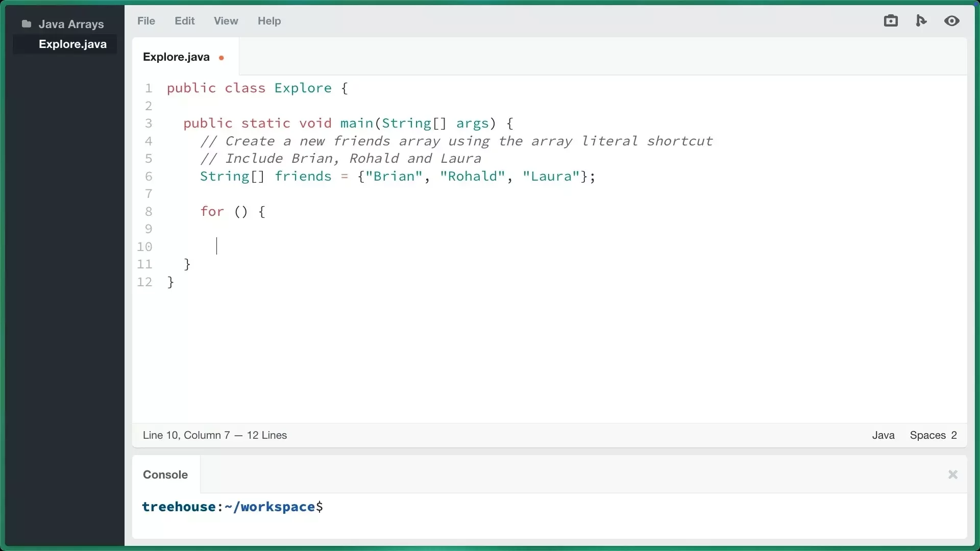
Task: Click the eye preview icon in the toolbar
Action: click(x=952, y=21)
